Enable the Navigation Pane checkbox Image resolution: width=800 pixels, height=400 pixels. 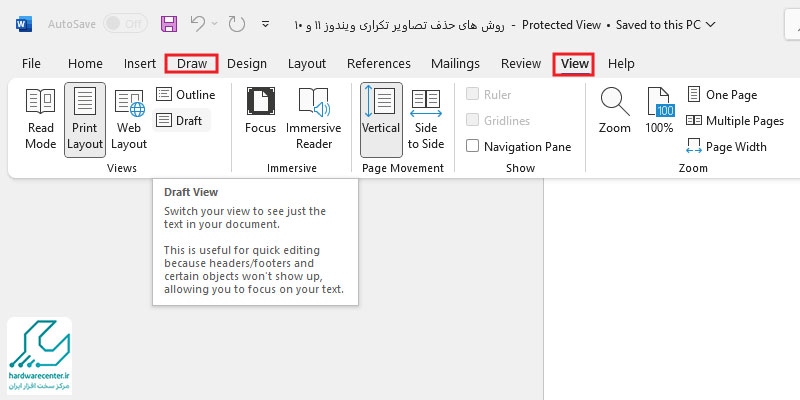click(x=472, y=146)
